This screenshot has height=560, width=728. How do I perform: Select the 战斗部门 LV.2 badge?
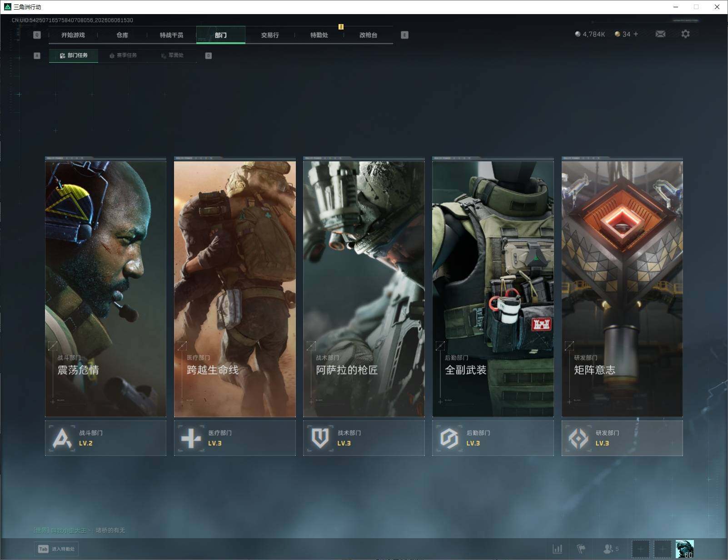(x=105, y=438)
